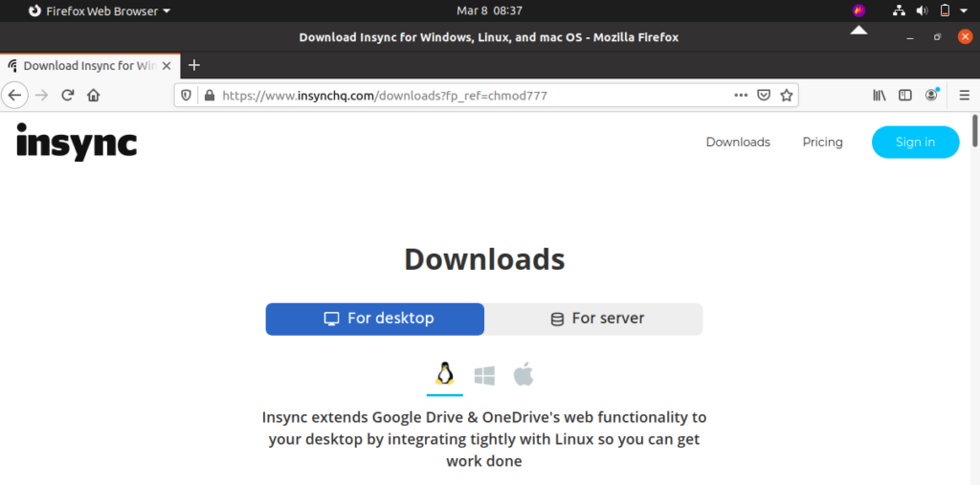Minimize the Firefox window
Viewport: 980px width, 485px height.
click(x=910, y=37)
